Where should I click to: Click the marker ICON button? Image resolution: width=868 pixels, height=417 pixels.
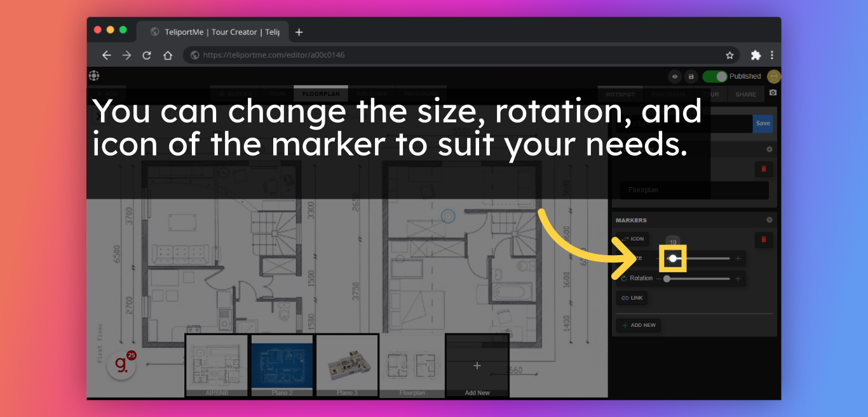[632, 239]
